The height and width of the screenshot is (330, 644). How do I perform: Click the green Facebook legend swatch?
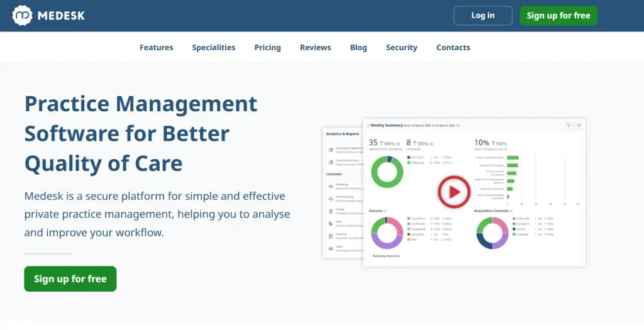(x=514, y=234)
